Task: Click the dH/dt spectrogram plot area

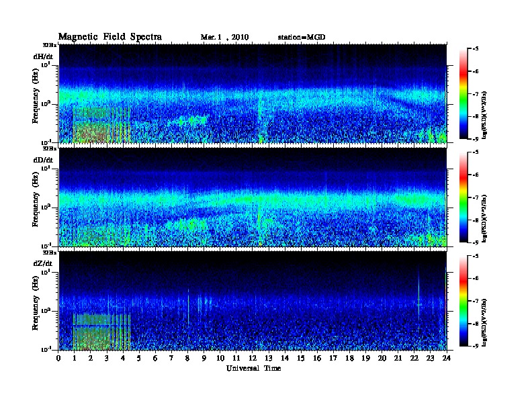Action: 253,93
